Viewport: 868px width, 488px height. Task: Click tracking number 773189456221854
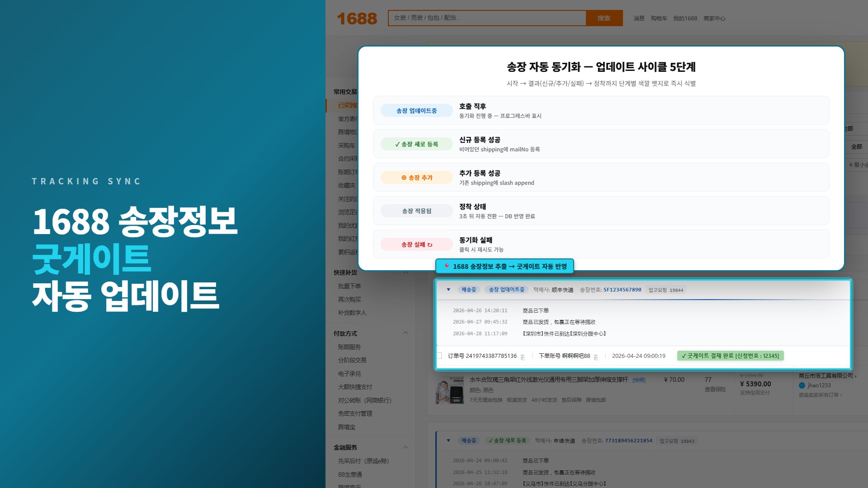(628, 441)
